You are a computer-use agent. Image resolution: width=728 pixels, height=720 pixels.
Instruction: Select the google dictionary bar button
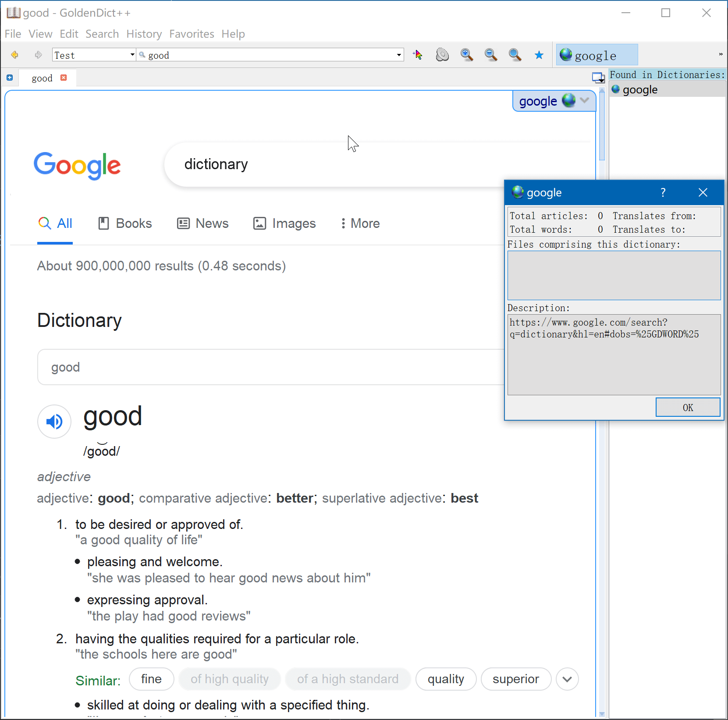tap(597, 55)
